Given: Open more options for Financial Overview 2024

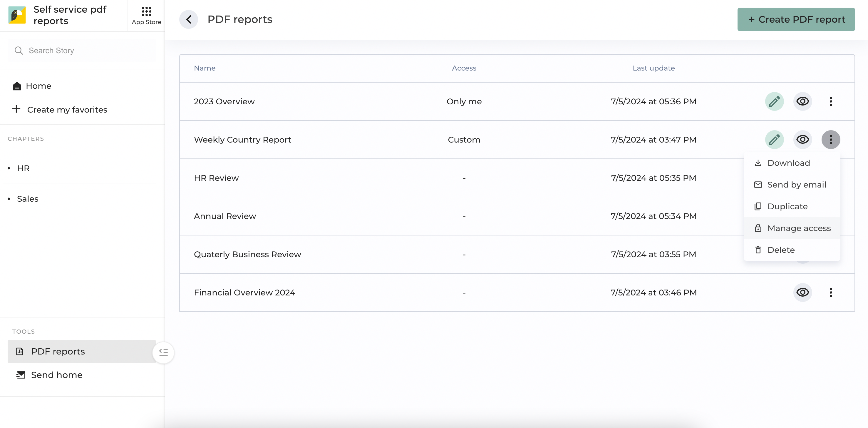Looking at the screenshot, I should 831,292.
